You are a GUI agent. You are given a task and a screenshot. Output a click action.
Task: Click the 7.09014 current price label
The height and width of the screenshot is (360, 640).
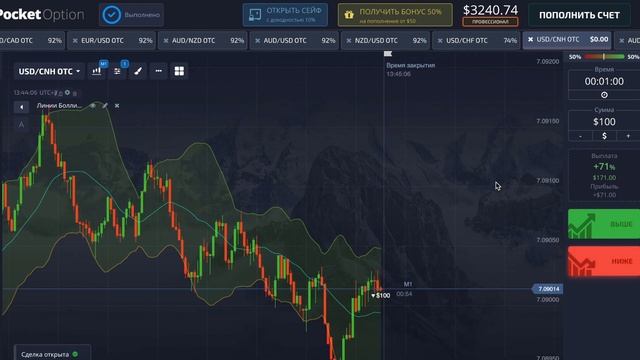(x=548, y=289)
